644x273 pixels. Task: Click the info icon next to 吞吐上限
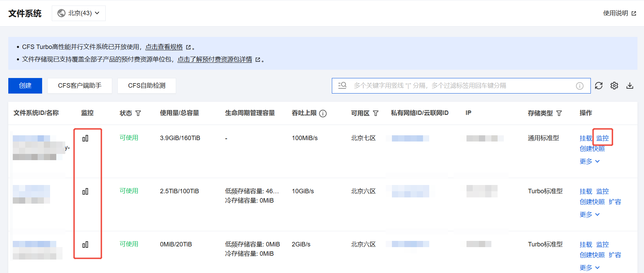[x=323, y=114]
